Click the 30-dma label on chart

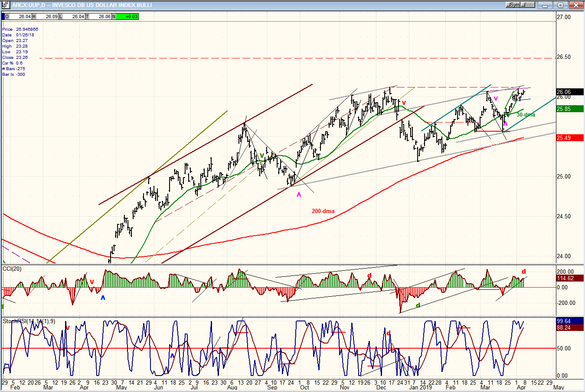[x=526, y=115]
